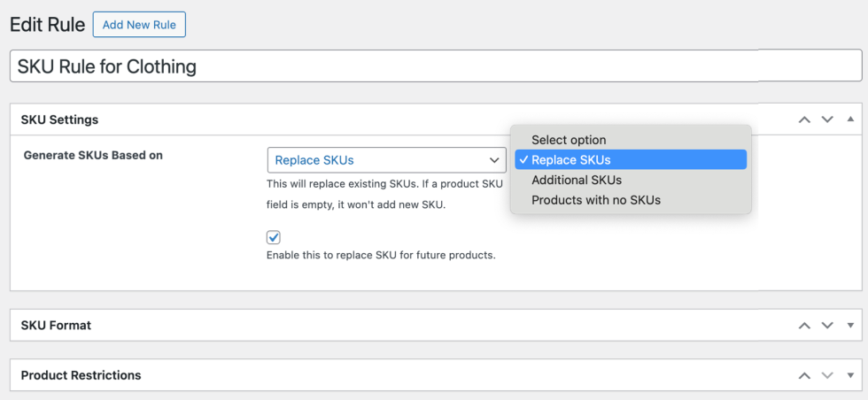868x400 pixels.
Task: Expand the Product Restrictions panel
Action: (x=850, y=375)
